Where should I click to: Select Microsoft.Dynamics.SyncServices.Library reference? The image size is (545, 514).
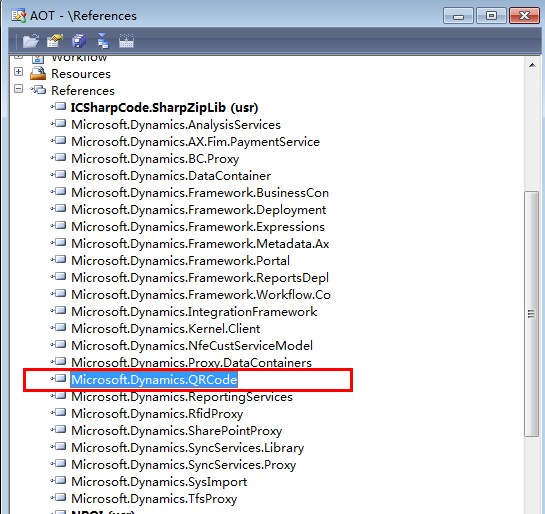click(x=187, y=448)
